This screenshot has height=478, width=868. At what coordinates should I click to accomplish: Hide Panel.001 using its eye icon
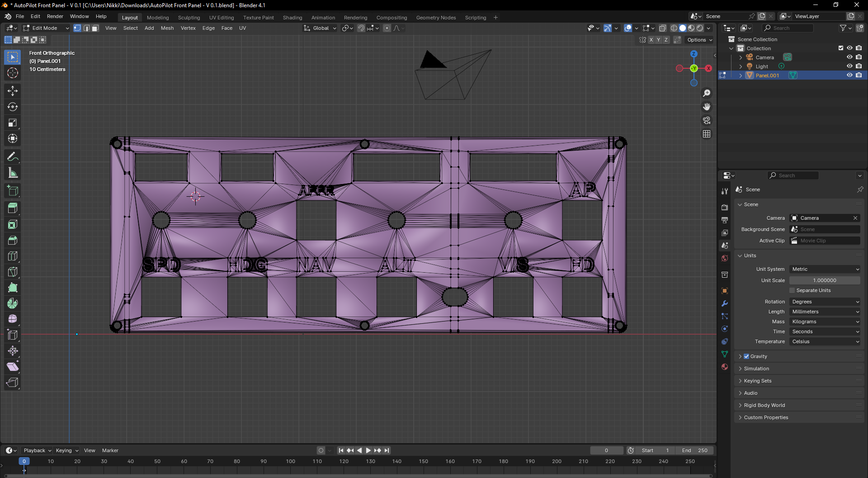coord(849,76)
